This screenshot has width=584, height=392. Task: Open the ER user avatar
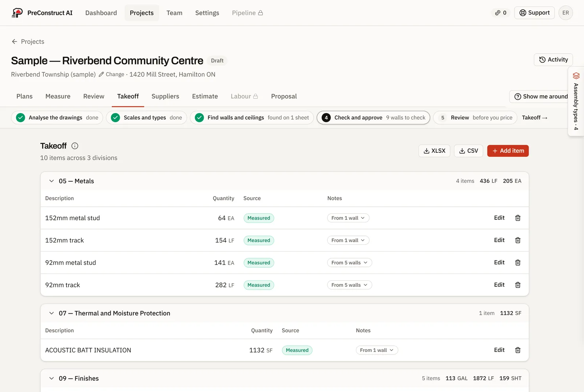[x=565, y=13]
